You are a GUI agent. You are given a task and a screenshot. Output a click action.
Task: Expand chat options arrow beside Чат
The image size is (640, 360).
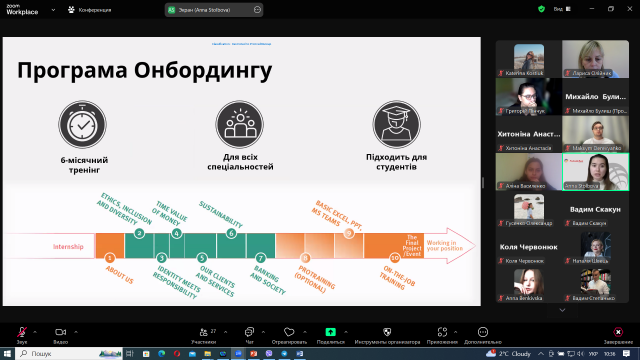coord(263,332)
